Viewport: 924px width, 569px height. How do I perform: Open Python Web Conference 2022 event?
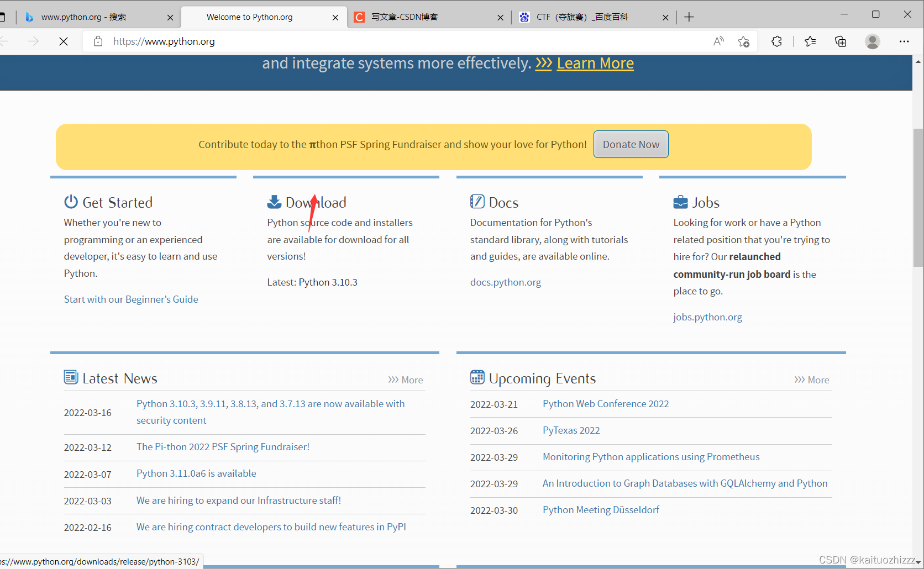tap(606, 404)
